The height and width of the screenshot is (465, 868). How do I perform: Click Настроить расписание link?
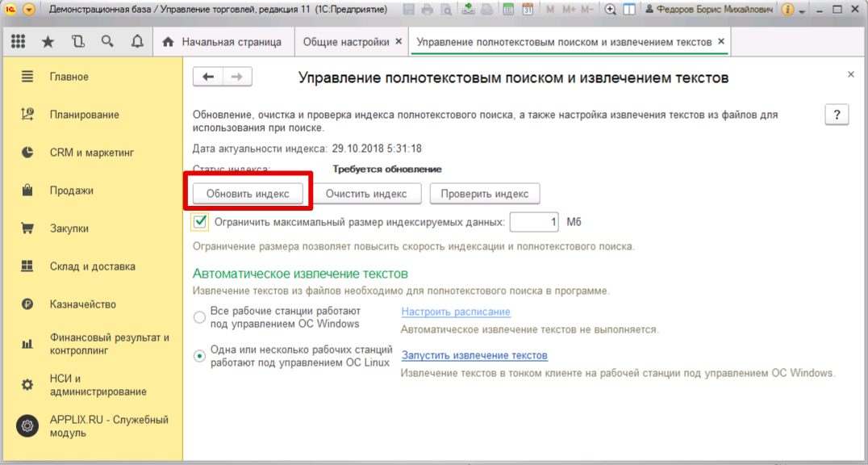(456, 312)
